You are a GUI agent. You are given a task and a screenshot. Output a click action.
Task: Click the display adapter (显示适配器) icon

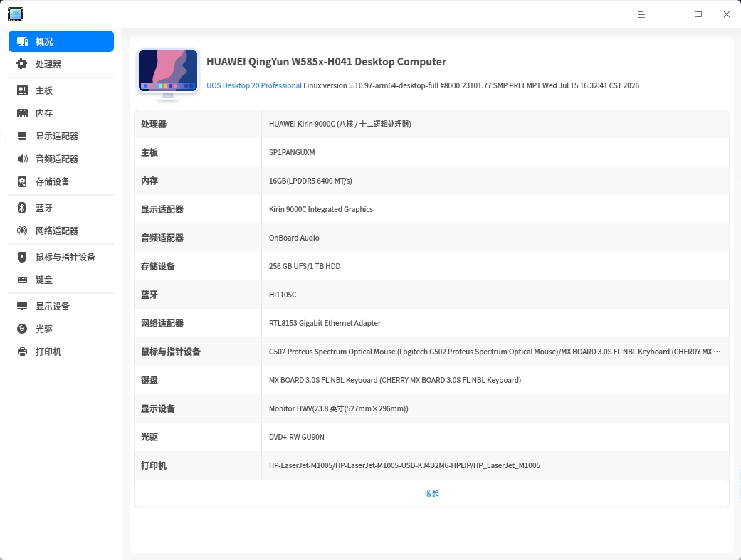pyautogui.click(x=22, y=136)
